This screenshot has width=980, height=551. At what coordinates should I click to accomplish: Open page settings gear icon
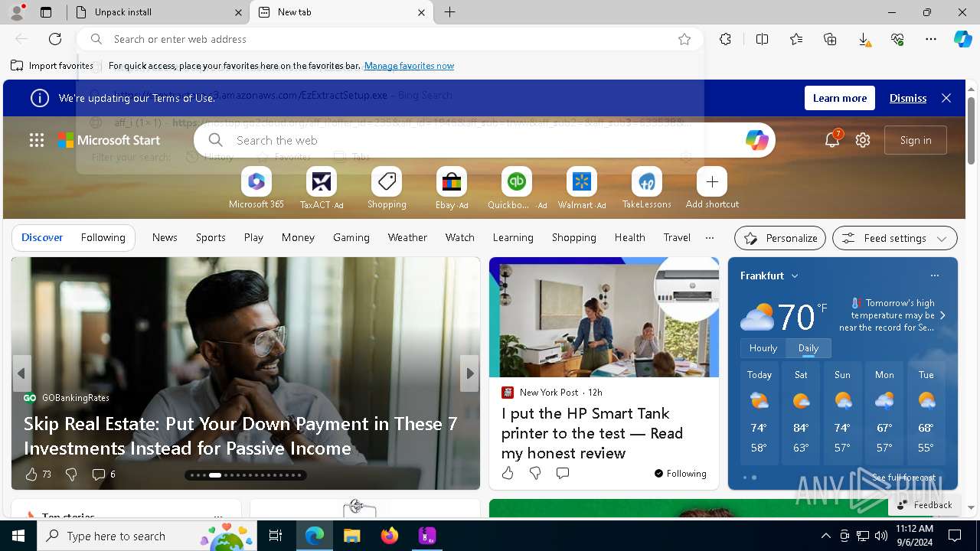pyautogui.click(x=863, y=140)
